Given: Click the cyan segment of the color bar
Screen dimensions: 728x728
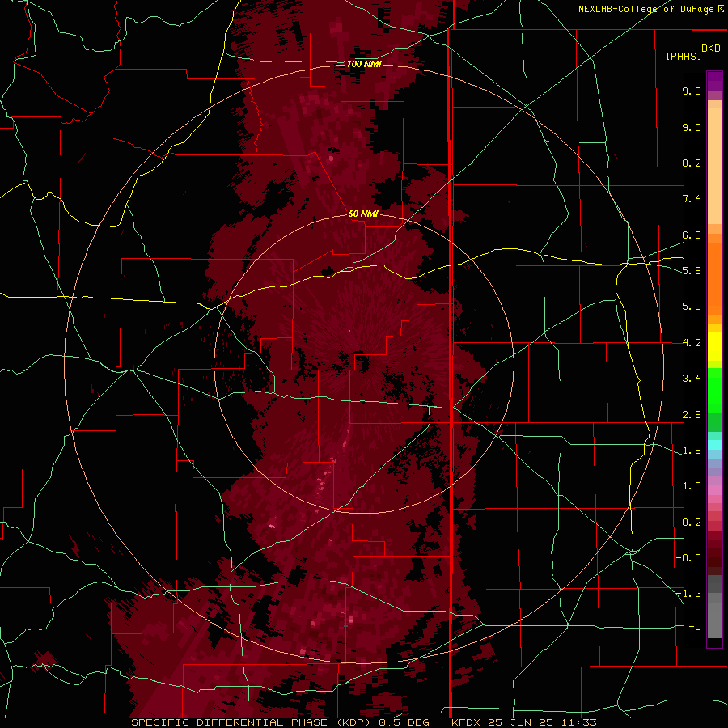Looking at the screenshot, I should tap(714, 445).
